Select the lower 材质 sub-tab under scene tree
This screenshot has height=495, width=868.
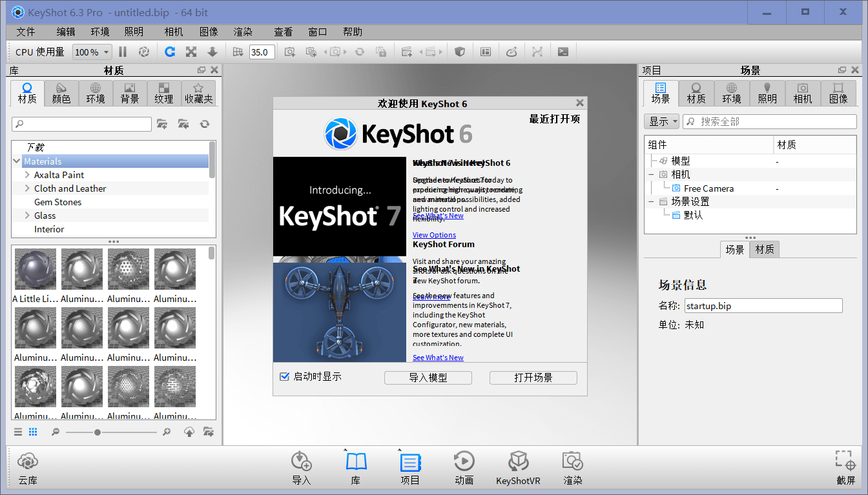[x=765, y=249]
